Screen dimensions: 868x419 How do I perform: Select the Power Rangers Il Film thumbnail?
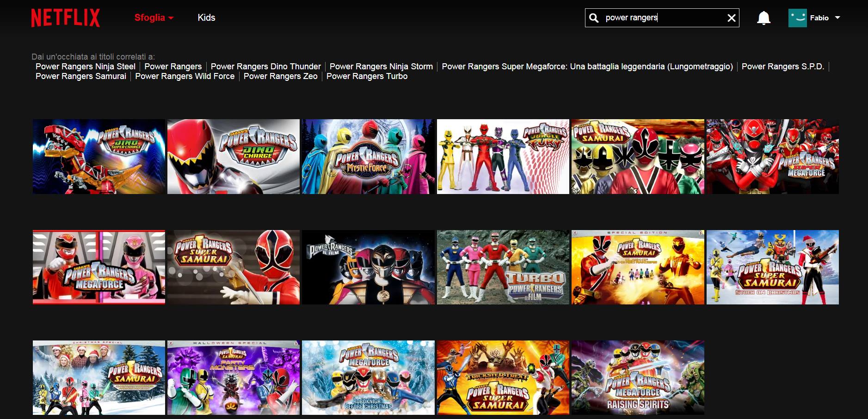(x=368, y=267)
